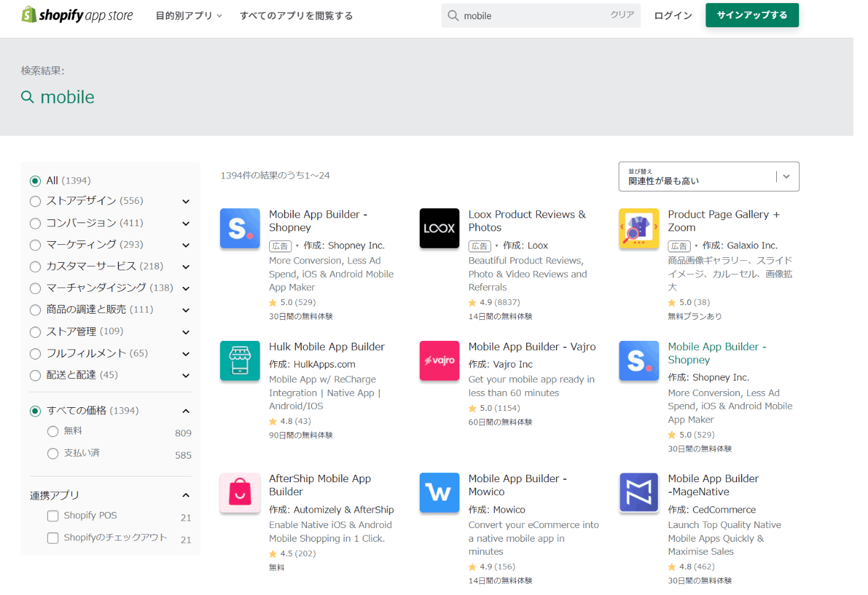Select the ストアデザイン (556) radio button

point(35,201)
